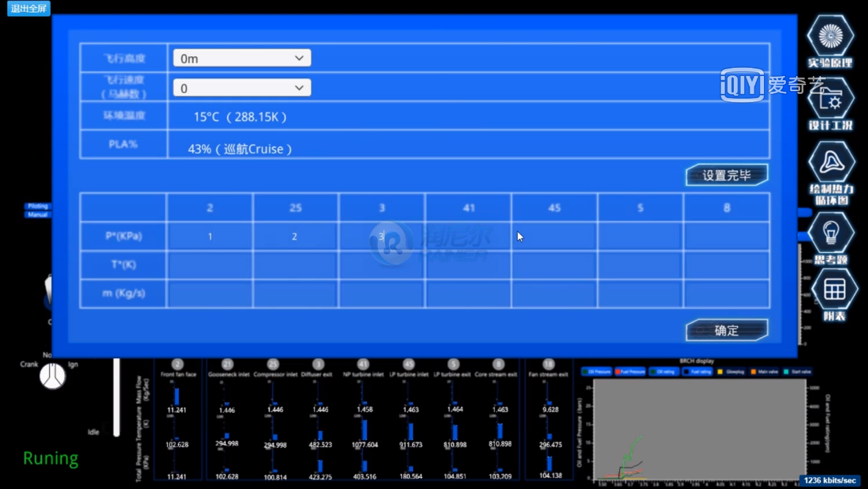This screenshot has width=868, height=489.
Task: Expand the 飞行速度 Mach number dropdown
Action: 242,88
